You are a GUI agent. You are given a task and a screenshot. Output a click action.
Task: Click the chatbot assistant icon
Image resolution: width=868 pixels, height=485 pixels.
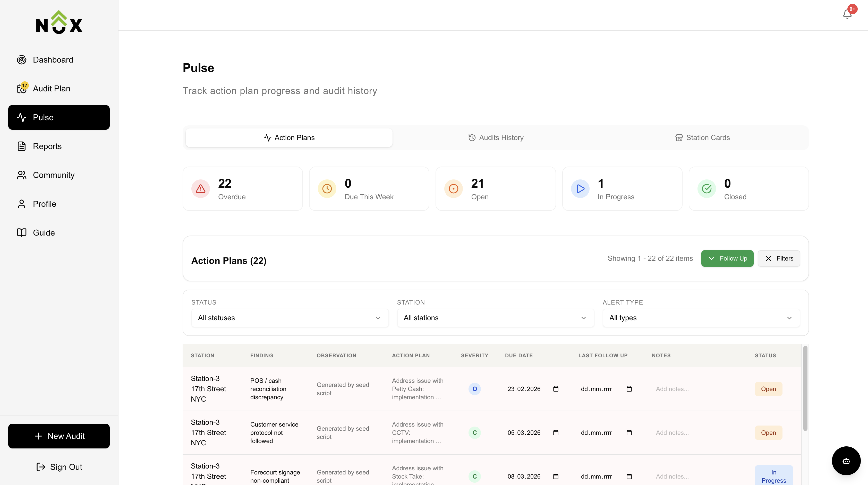[x=846, y=461]
